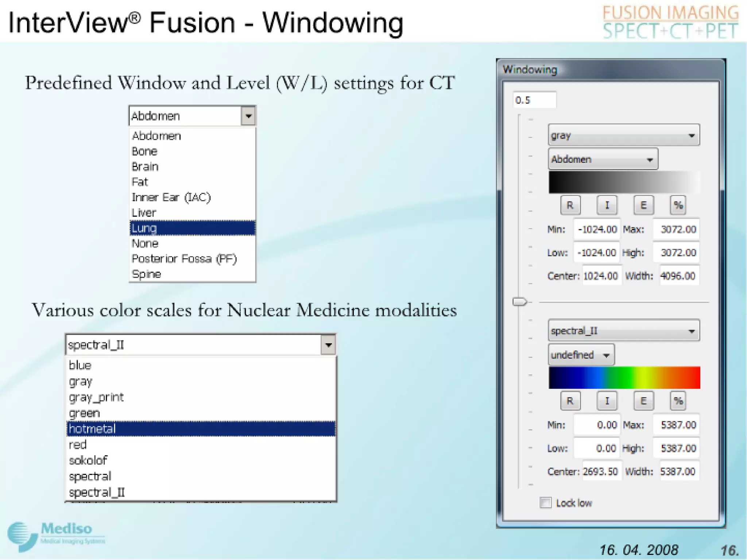Choose the highlighted hotmetal color scale
Viewport: 747px width, 560px height.
(201, 429)
